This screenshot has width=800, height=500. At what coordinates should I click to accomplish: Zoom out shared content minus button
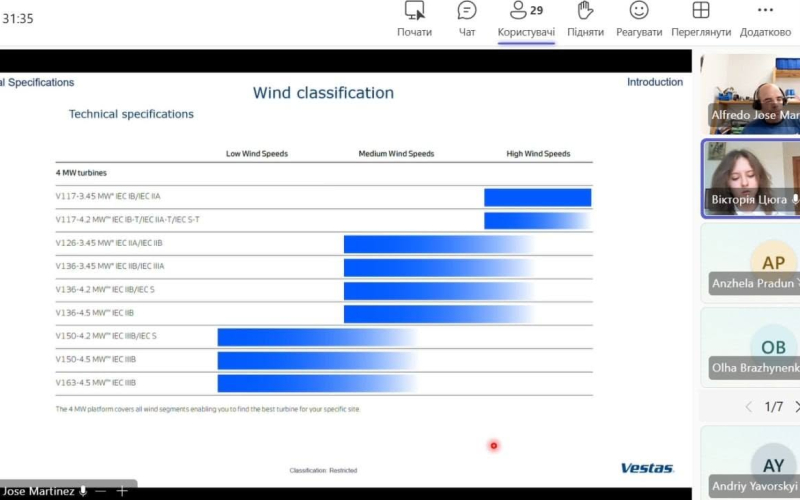(101, 491)
